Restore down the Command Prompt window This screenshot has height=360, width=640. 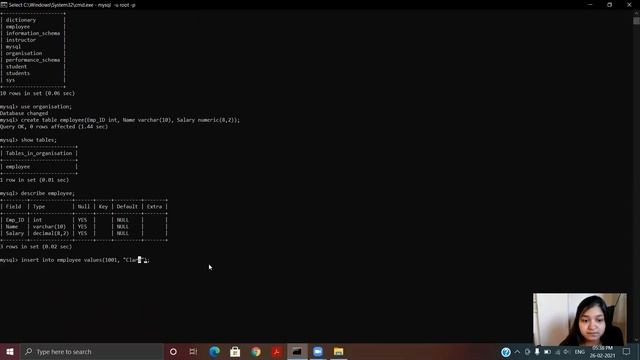609,5
